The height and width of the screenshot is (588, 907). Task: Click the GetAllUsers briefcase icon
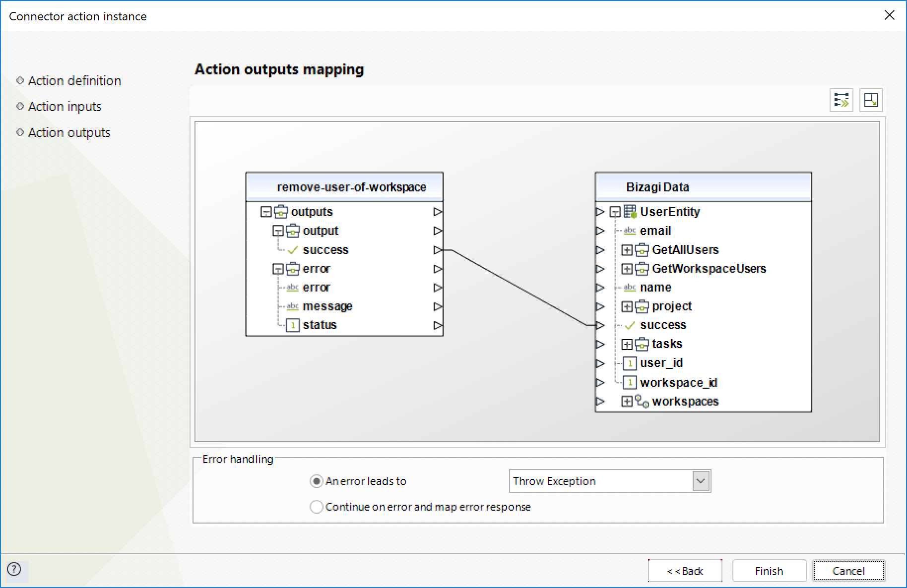(642, 249)
